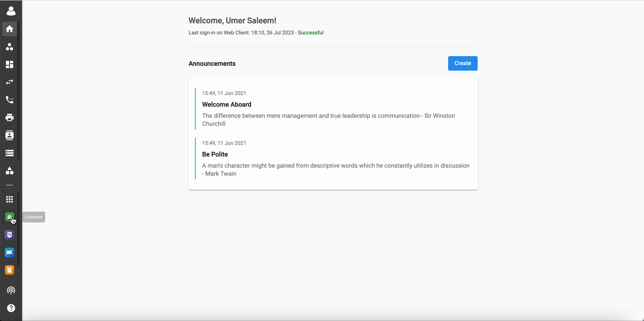The image size is (644, 321).
Task: Launch the orange receipt app icon
Action: [9, 270]
